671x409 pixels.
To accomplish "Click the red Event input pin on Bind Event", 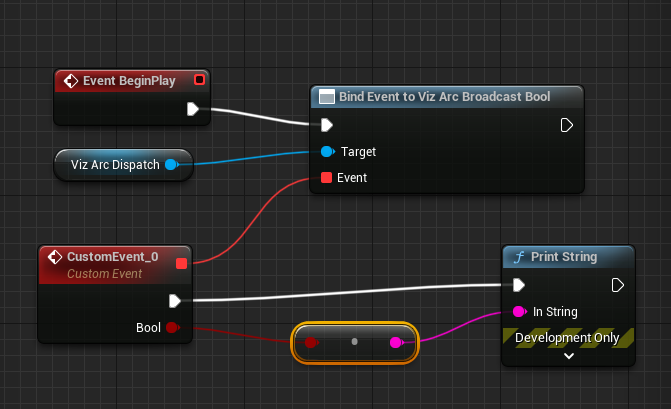I will pyautogui.click(x=326, y=178).
